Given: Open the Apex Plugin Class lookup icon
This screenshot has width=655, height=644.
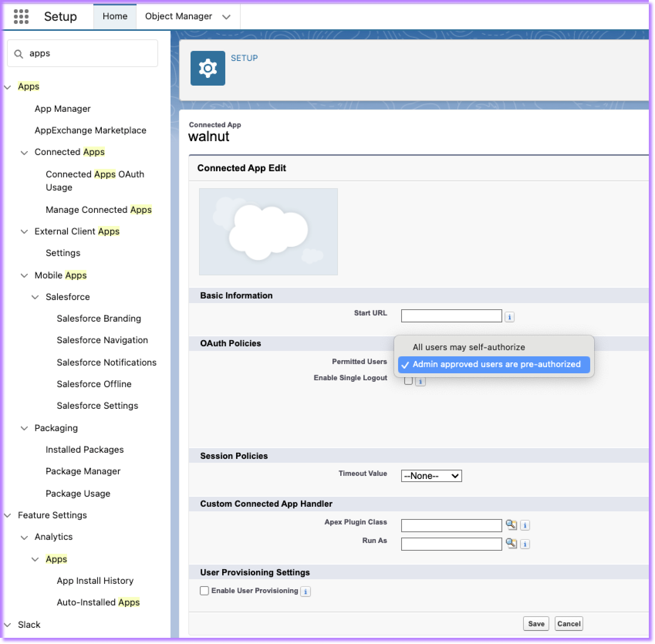Looking at the screenshot, I should click(x=511, y=524).
